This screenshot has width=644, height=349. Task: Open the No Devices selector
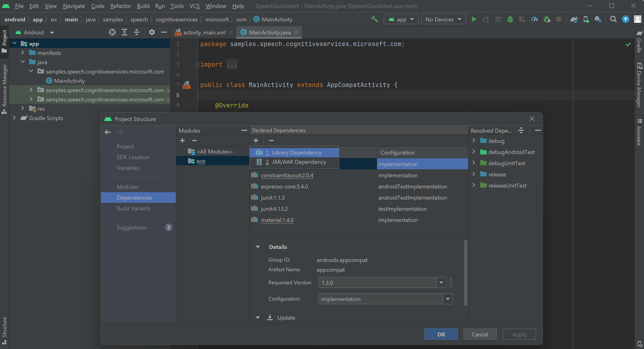click(x=443, y=19)
